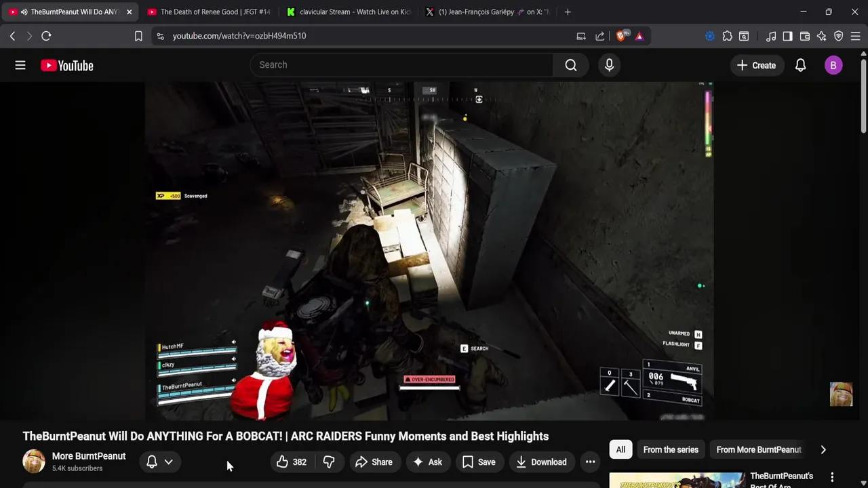This screenshot has width=868, height=488.
Task: Open the browser main menu
Action: (856, 36)
